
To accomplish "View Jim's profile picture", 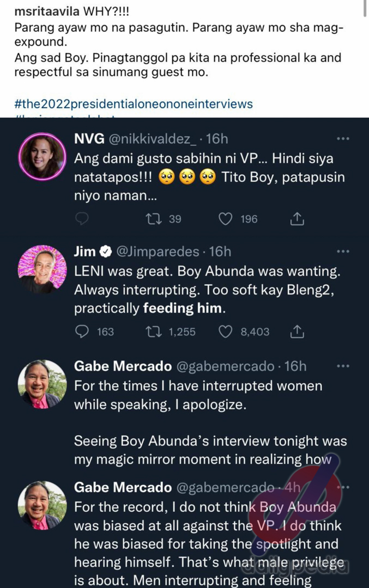I will click(42, 270).
